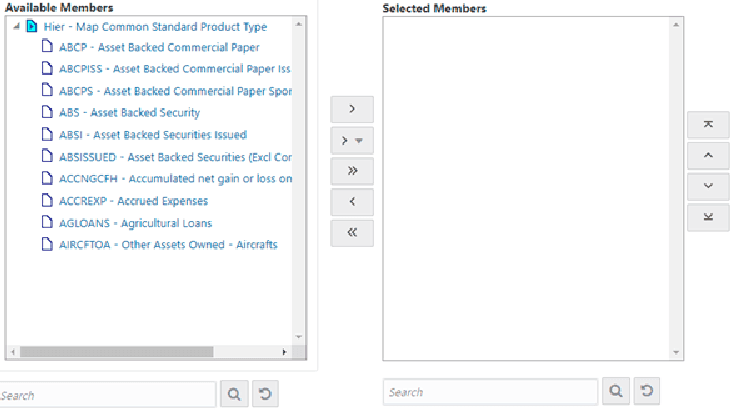Collapse the Hier - Map Common Standard Product Type node
This screenshot has height=416, width=737.
coord(16,26)
